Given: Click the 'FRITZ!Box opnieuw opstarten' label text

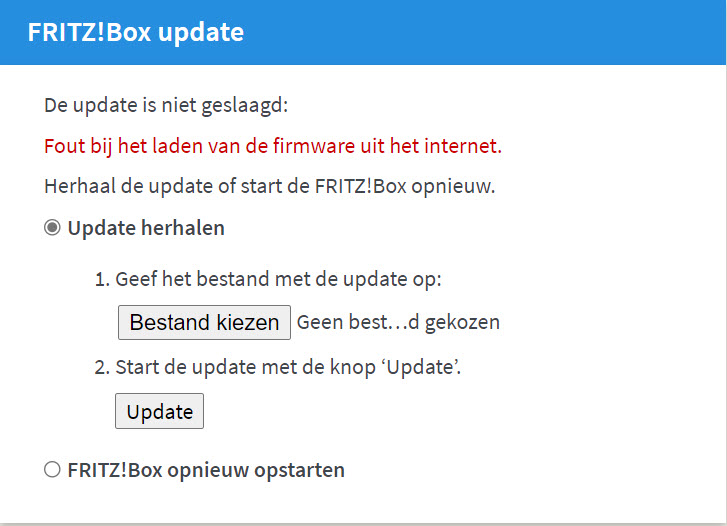Looking at the screenshot, I should click(x=206, y=470).
